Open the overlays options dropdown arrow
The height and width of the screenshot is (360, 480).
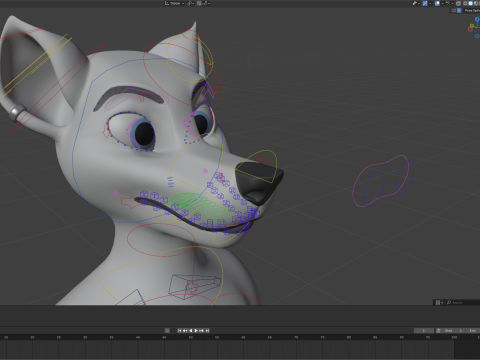click(443, 3)
